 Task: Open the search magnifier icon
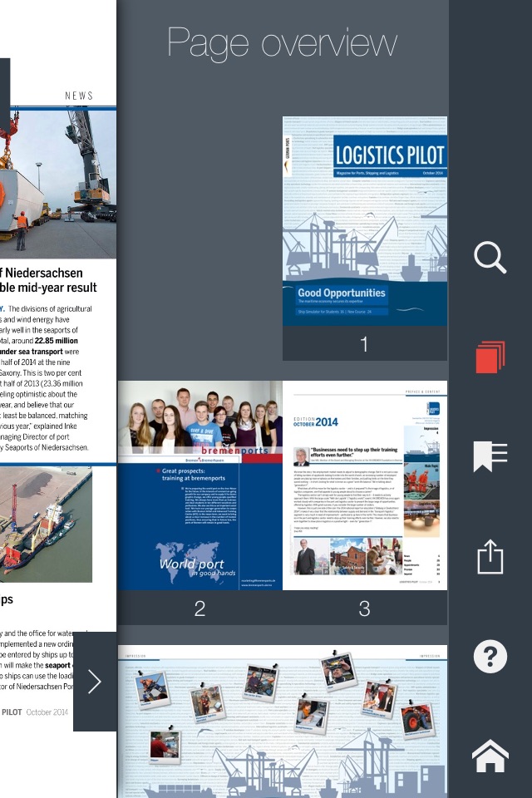point(490,258)
